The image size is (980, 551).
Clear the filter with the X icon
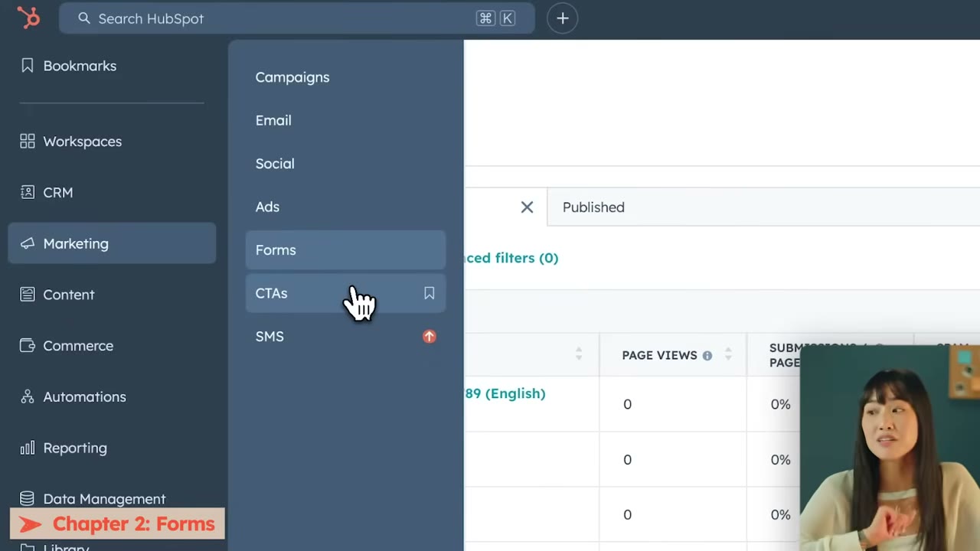527,207
